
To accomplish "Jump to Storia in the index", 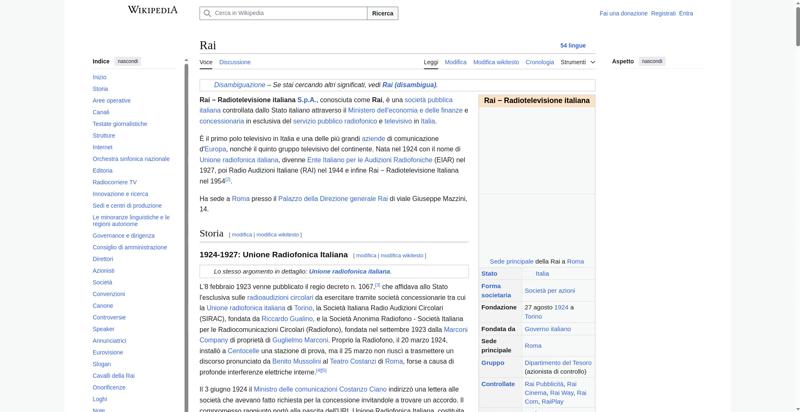I will 100,89.
